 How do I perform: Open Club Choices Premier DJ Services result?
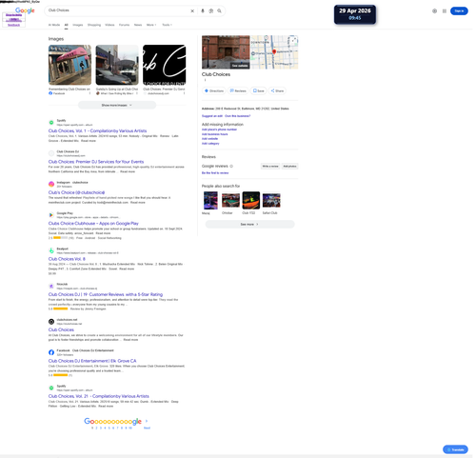[96, 162]
